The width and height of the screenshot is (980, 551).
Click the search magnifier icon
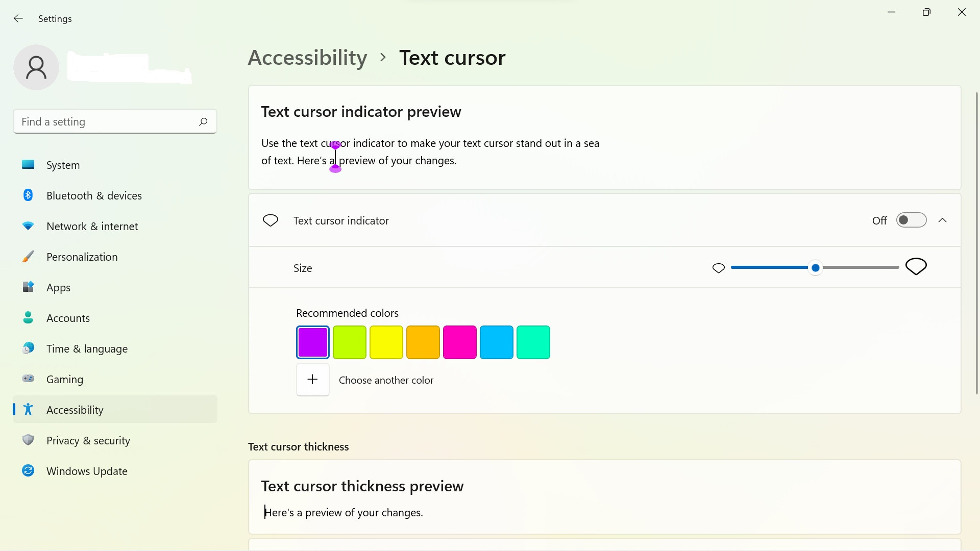(x=203, y=121)
